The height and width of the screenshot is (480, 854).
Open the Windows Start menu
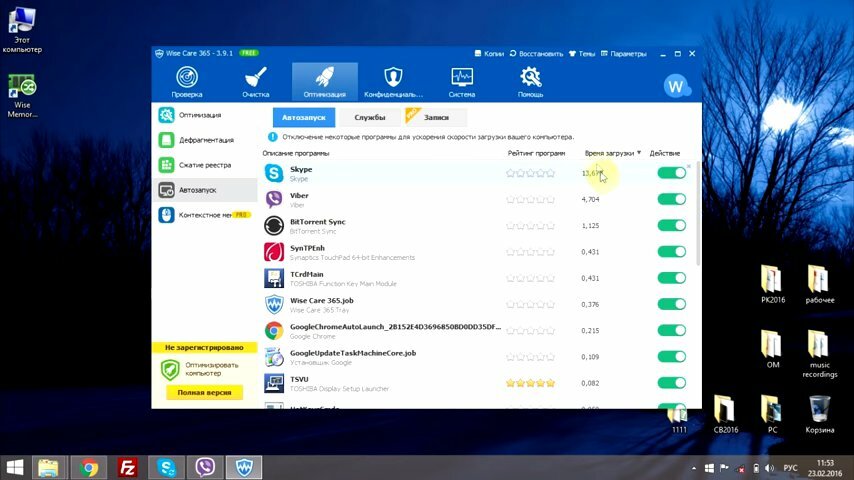point(15,467)
